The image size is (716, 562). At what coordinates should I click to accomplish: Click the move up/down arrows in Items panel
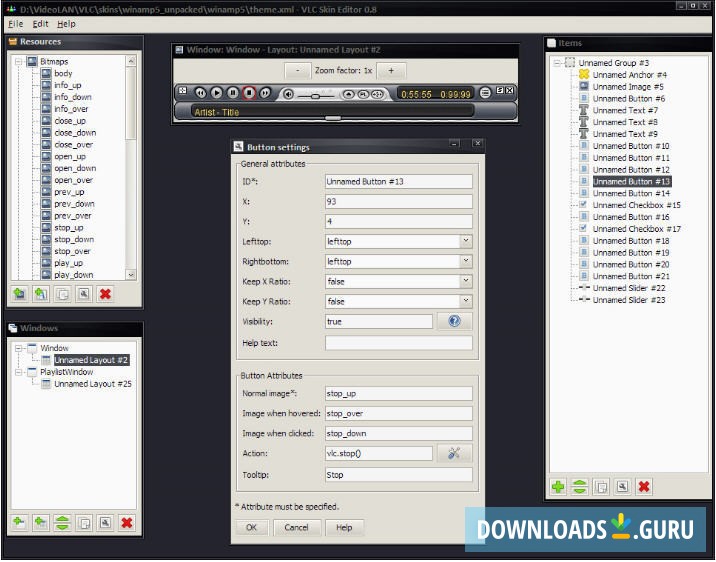coord(579,487)
